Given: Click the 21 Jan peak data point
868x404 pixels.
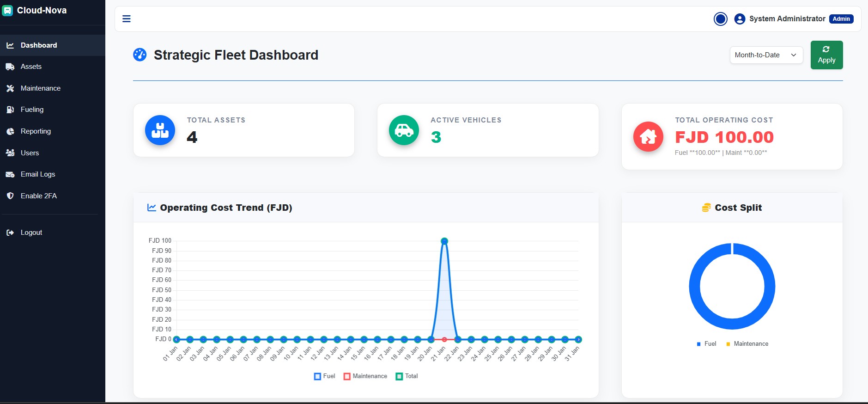Looking at the screenshot, I should tap(444, 241).
